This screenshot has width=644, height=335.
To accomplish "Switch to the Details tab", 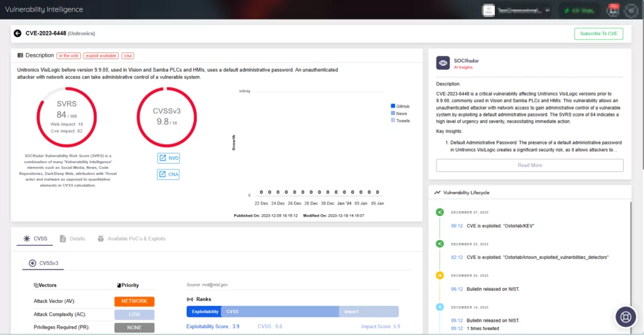I will point(72,239).
